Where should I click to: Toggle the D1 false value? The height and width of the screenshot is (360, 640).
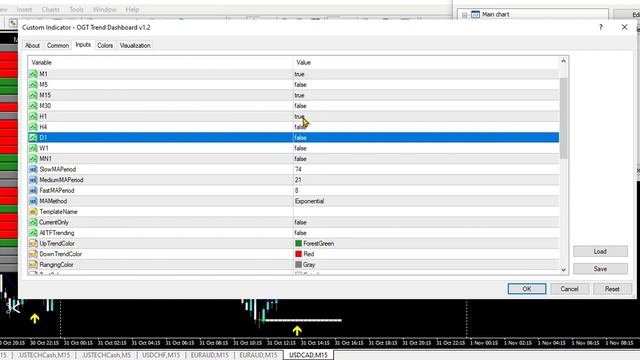tap(300, 138)
